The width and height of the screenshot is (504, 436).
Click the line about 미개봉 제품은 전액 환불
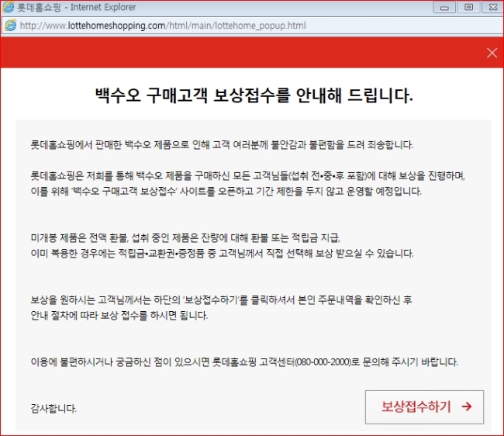coord(185,238)
